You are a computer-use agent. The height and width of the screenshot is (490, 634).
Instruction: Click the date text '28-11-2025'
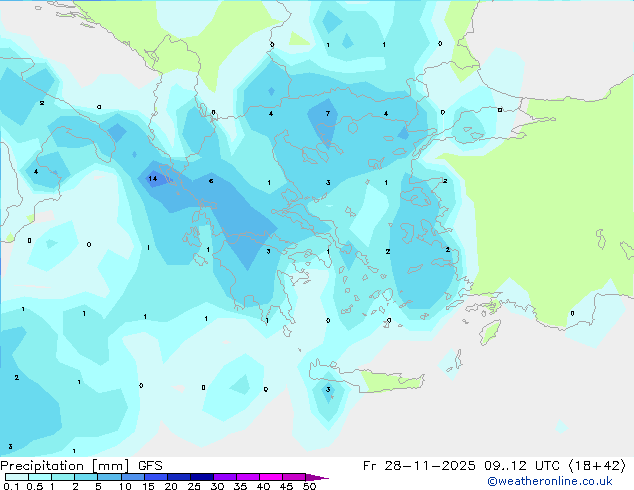tap(430, 466)
